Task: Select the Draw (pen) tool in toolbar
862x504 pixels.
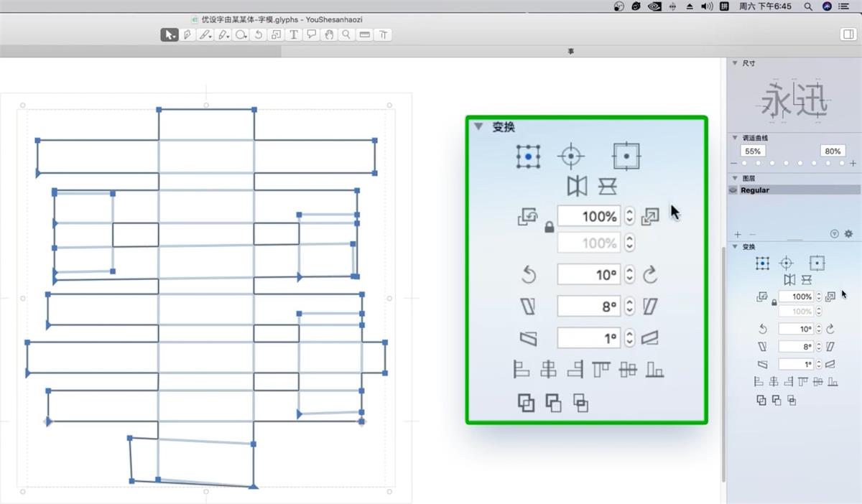Action: [187, 34]
